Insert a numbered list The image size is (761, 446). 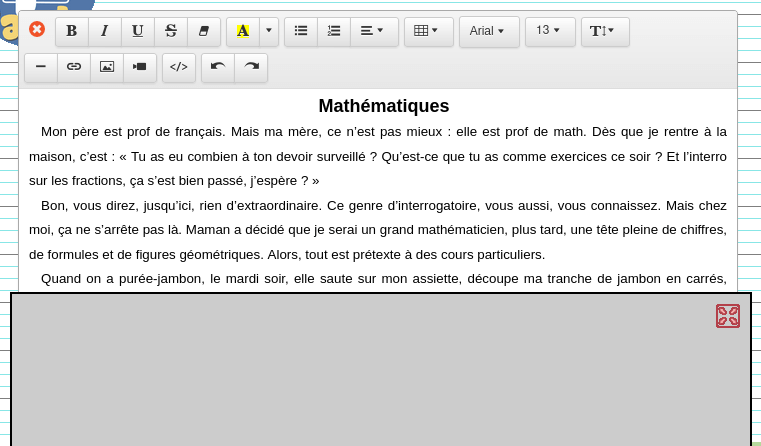pos(334,32)
